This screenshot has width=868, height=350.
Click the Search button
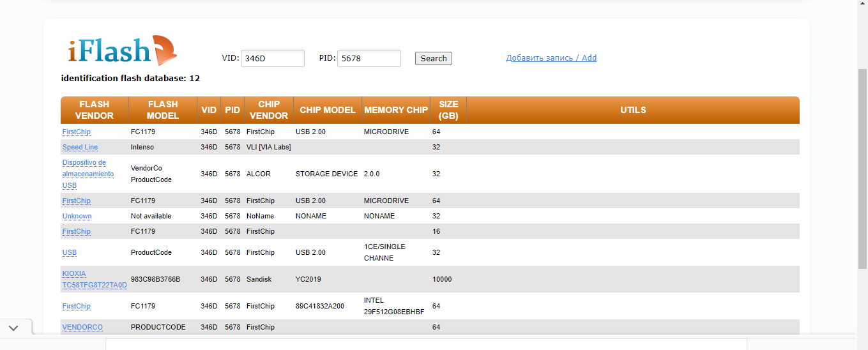pyautogui.click(x=434, y=58)
